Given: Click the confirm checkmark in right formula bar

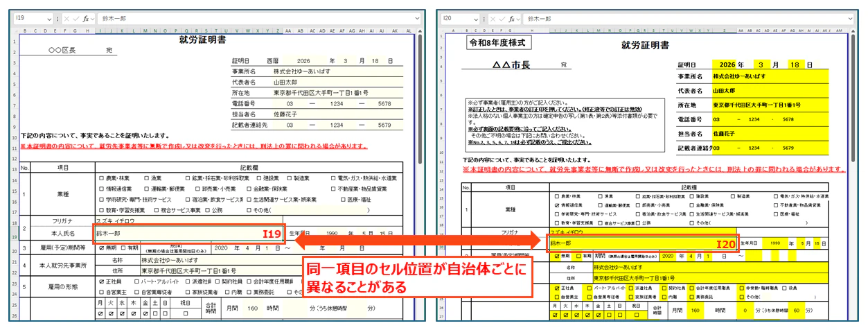Looking at the screenshot, I should point(503,19).
